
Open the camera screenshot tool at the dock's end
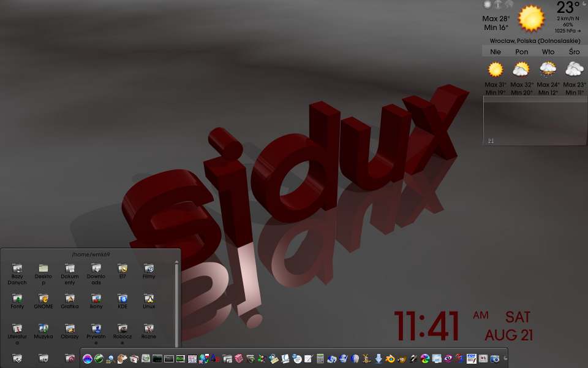point(495,359)
